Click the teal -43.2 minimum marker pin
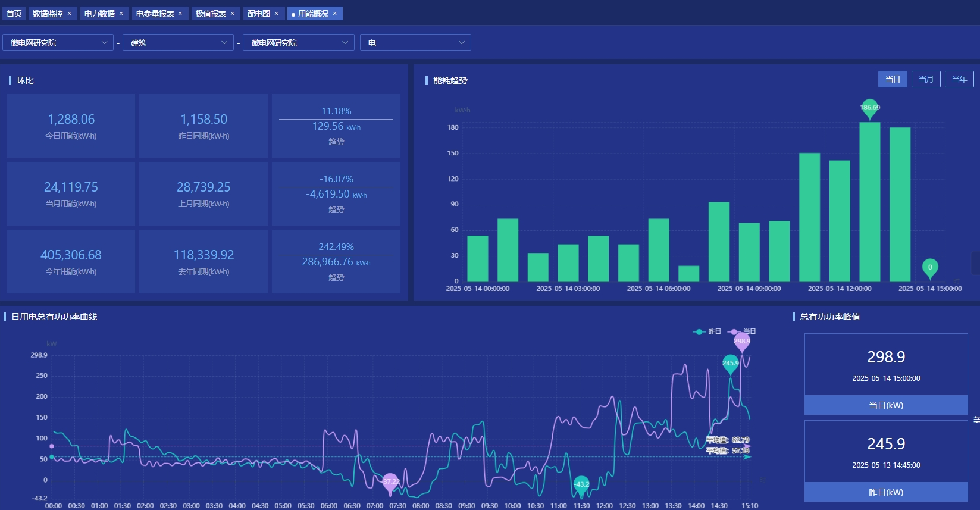The image size is (980, 510). pyautogui.click(x=581, y=484)
